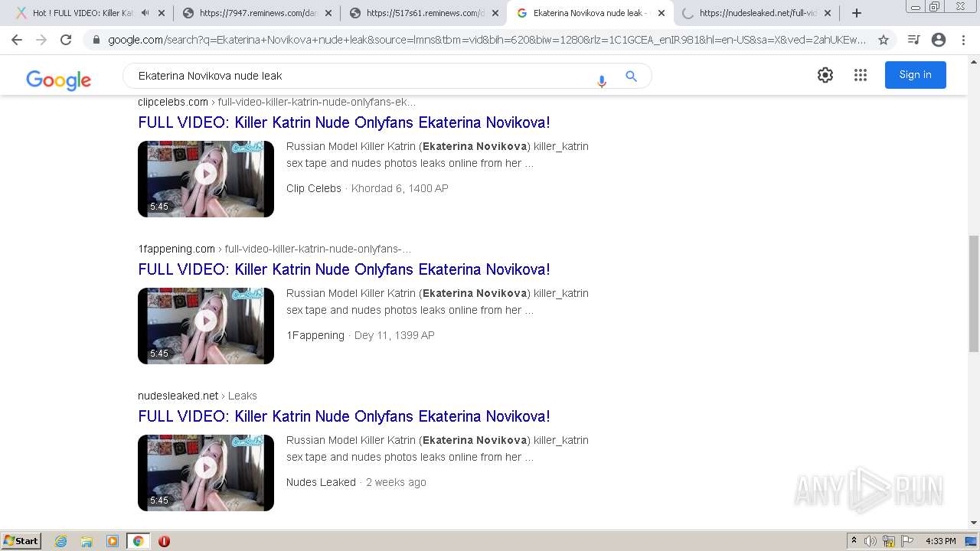Open the network status tray icon
The width and height of the screenshot is (980, 551).
(x=889, y=541)
